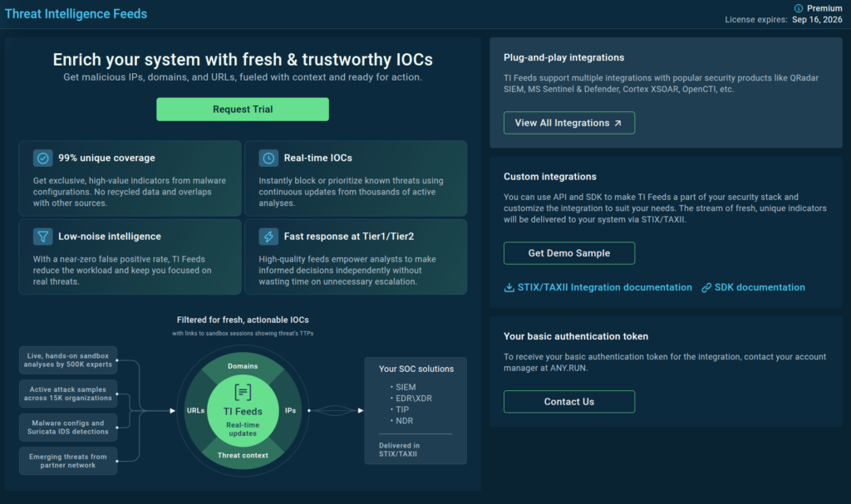Select the IPs segment in the diagram
Viewport: 851px width, 504px height.
coord(290,410)
